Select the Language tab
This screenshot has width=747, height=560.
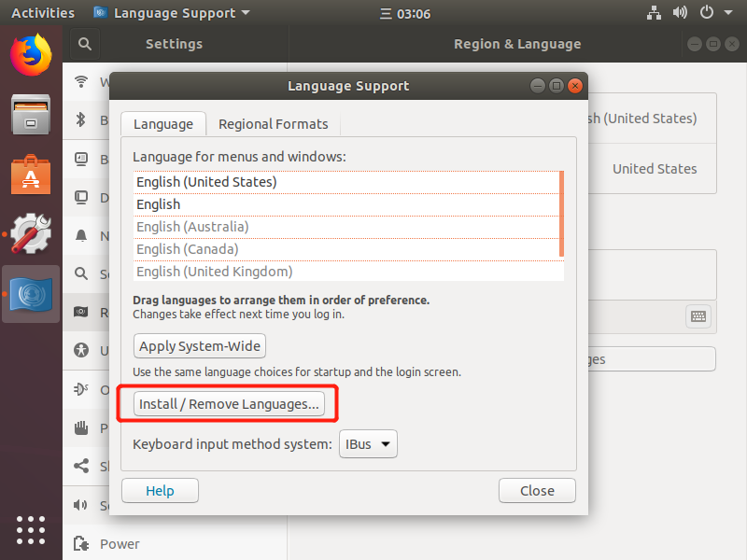[162, 124]
